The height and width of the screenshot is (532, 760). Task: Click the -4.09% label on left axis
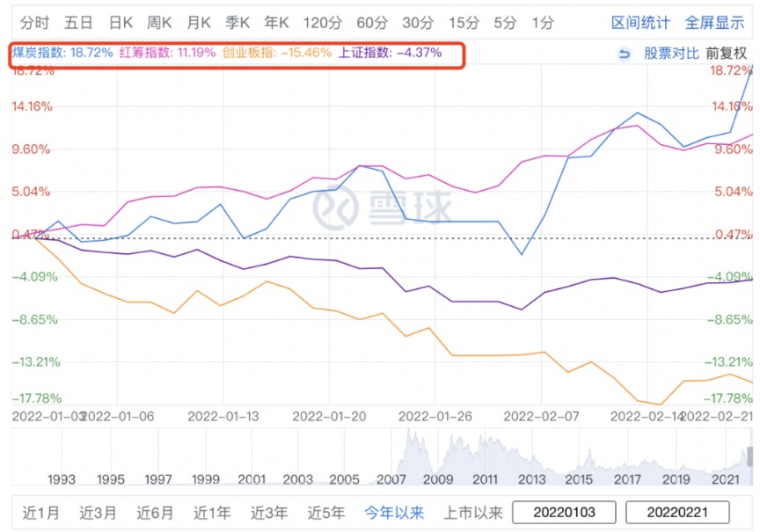coord(35,277)
